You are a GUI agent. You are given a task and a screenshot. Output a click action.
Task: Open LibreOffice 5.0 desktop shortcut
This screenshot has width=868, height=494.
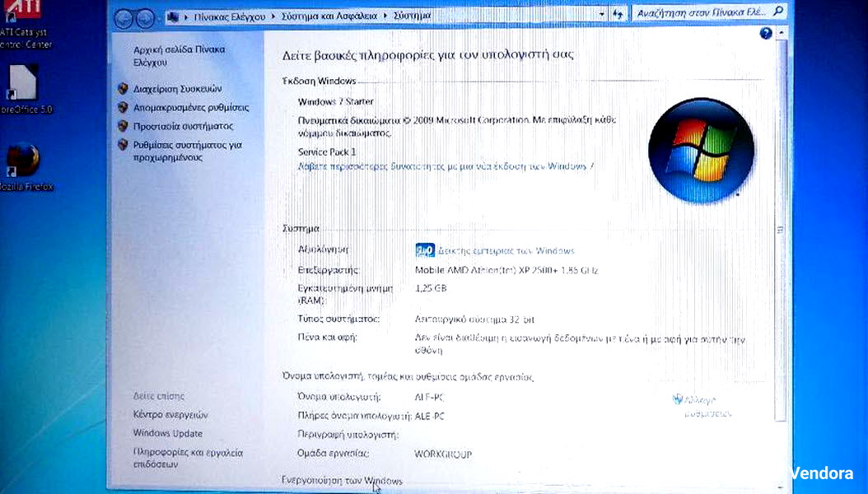[22, 86]
